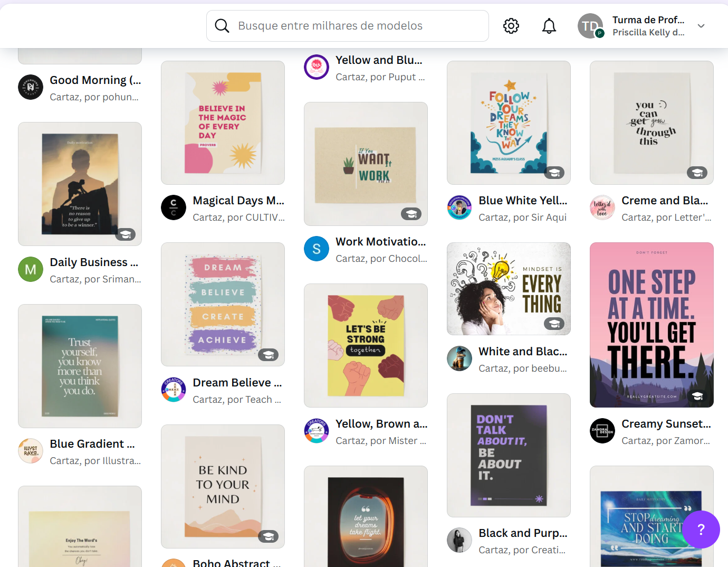Open the White and Blac creator avatar
Image resolution: width=728 pixels, height=567 pixels.
point(459,358)
